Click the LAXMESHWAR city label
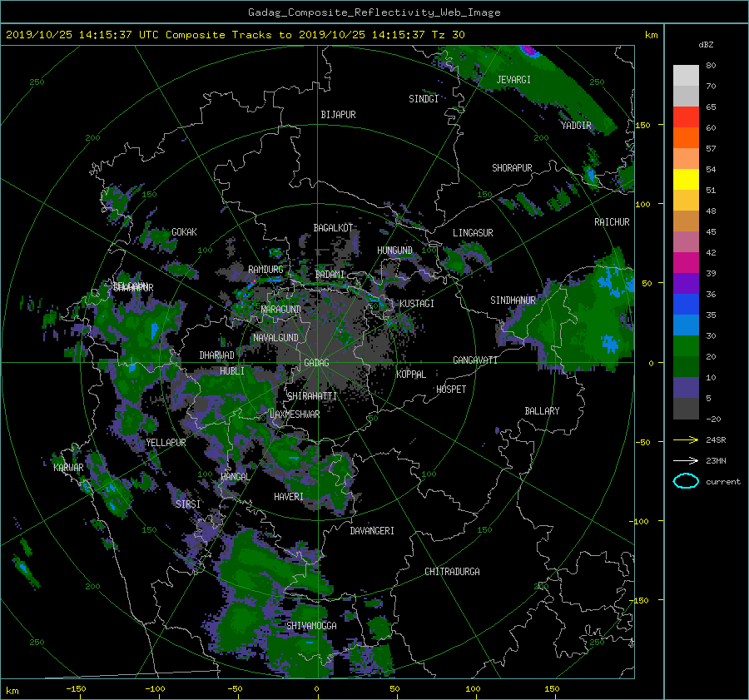 point(295,415)
